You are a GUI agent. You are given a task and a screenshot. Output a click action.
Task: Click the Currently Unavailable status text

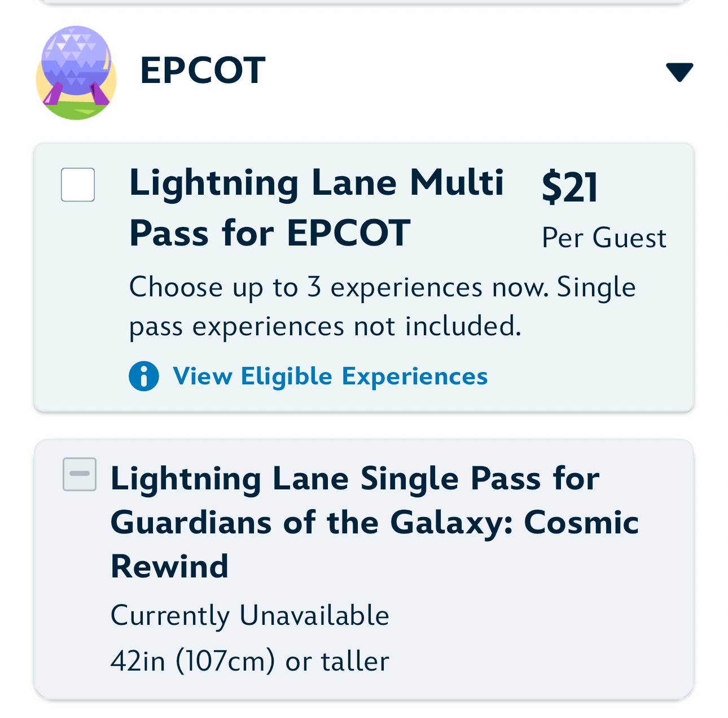[x=249, y=615]
